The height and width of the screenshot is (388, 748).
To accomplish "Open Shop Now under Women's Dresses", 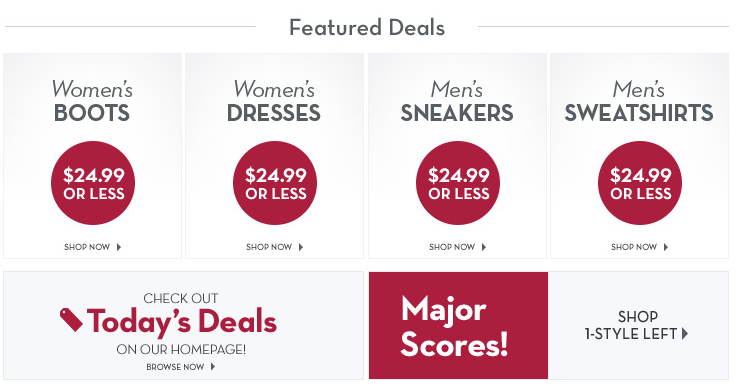I will pyautogui.click(x=269, y=247).
